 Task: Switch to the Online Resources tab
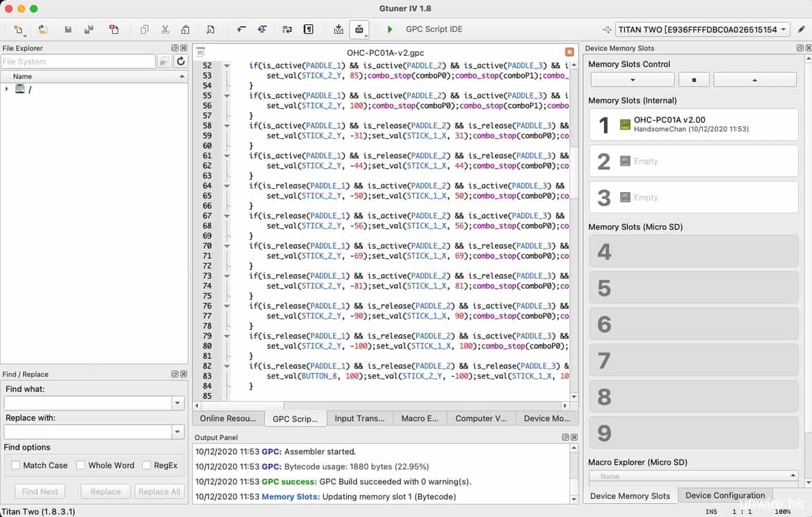point(228,418)
